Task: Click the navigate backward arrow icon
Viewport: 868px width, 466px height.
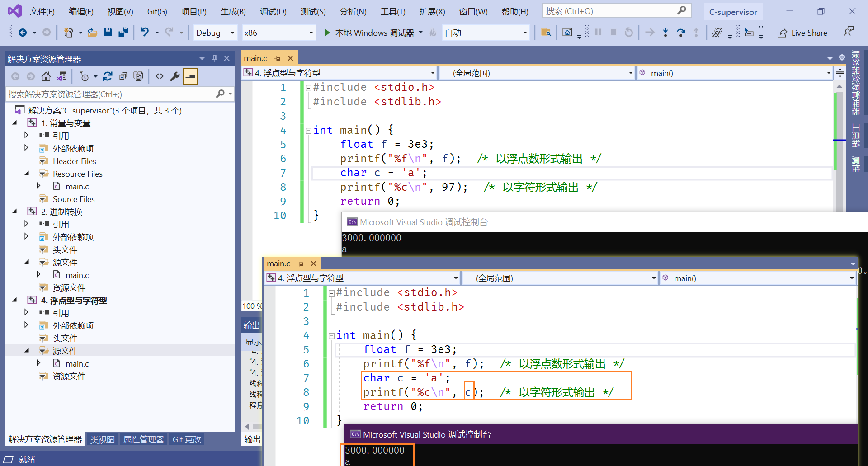Action: point(22,33)
